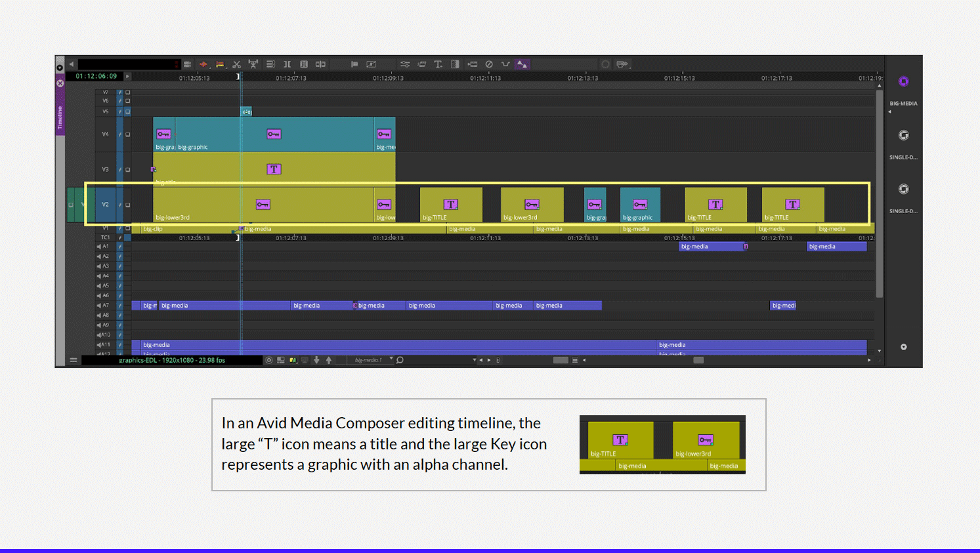The width and height of the screenshot is (980, 553).
Task: Open the Effect Mode sliders icon
Action: tap(405, 64)
